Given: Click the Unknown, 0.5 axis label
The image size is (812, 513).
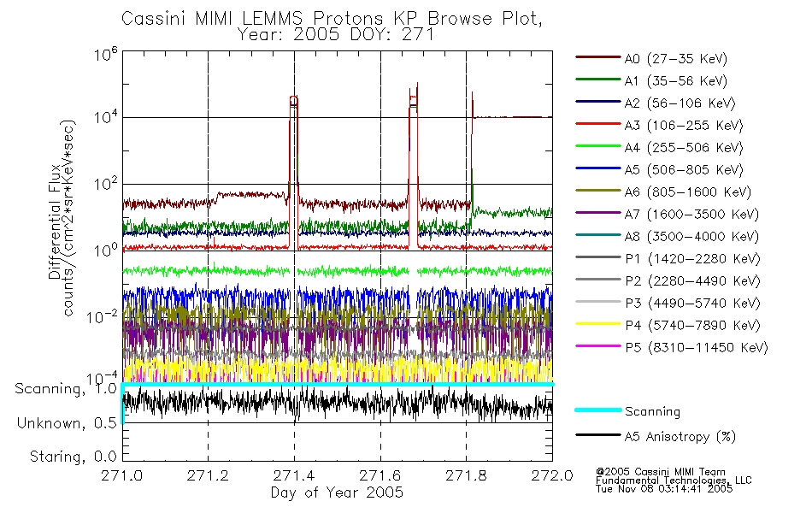Looking at the screenshot, I should pos(67,423).
